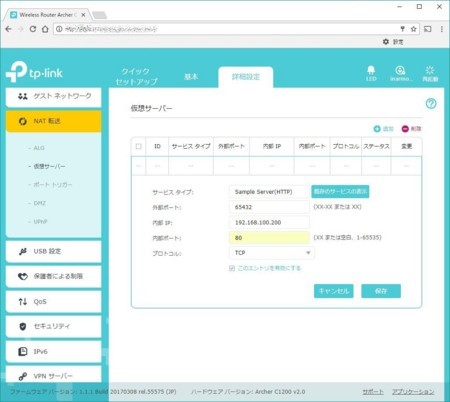
Task: Open help question mark icon
Action: tap(431, 104)
